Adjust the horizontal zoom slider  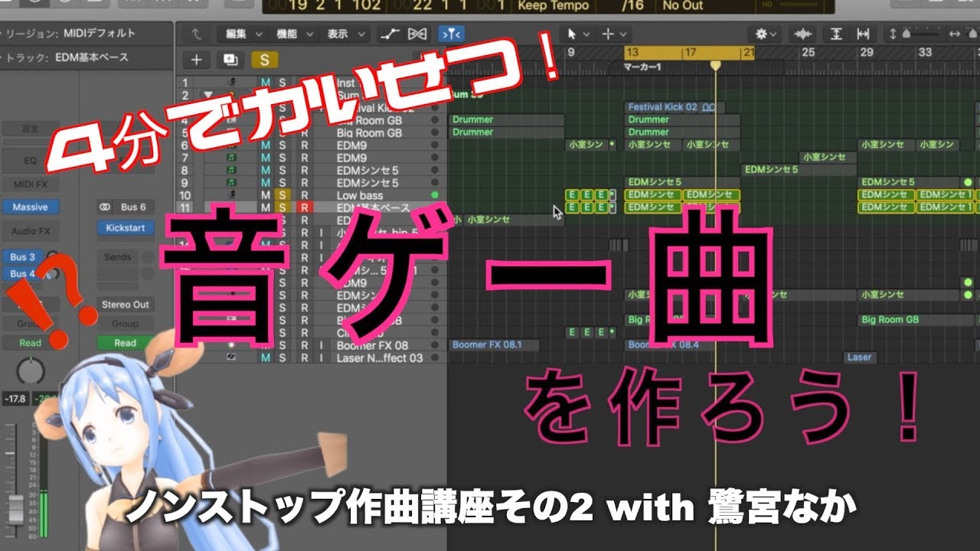[974, 34]
